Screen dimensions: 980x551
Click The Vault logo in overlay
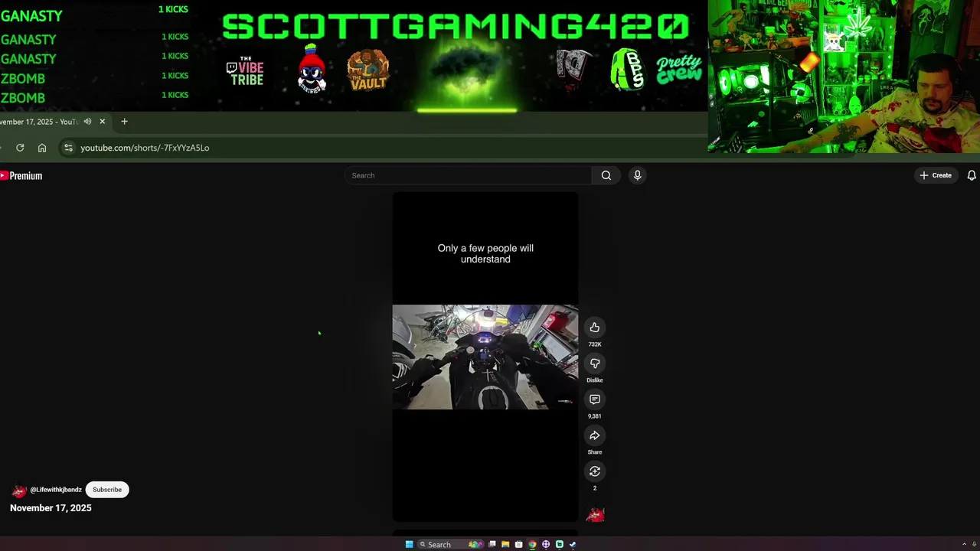(368, 70)
